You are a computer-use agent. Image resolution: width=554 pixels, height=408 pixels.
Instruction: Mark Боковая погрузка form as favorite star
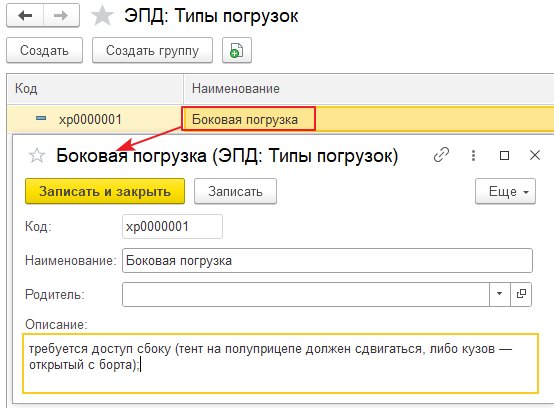(x=37, y=155)
